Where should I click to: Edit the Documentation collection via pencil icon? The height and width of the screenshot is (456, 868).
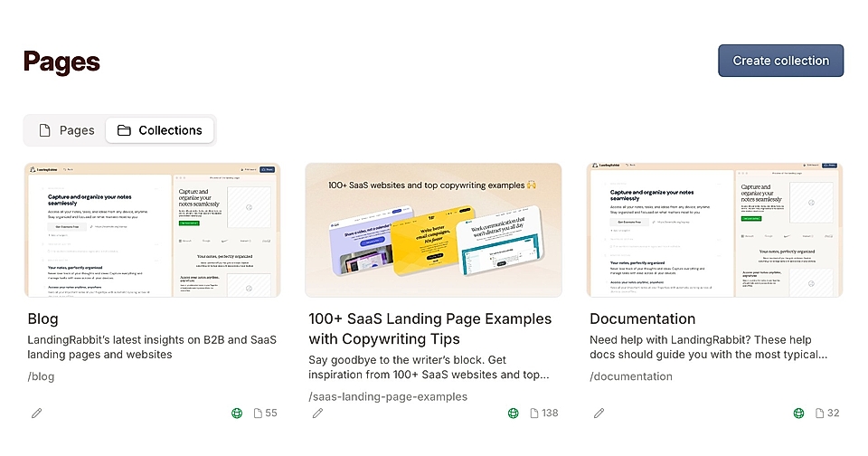click(599, 413)
